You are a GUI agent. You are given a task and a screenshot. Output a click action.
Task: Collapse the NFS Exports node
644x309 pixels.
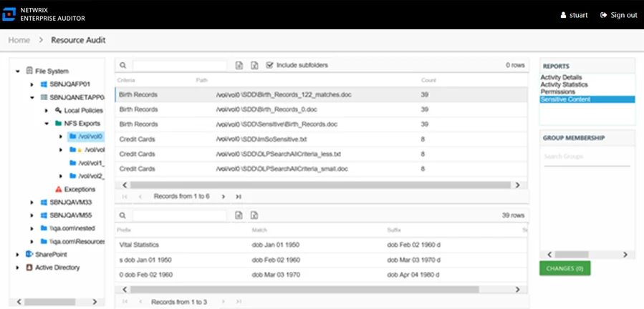(47, 124)
